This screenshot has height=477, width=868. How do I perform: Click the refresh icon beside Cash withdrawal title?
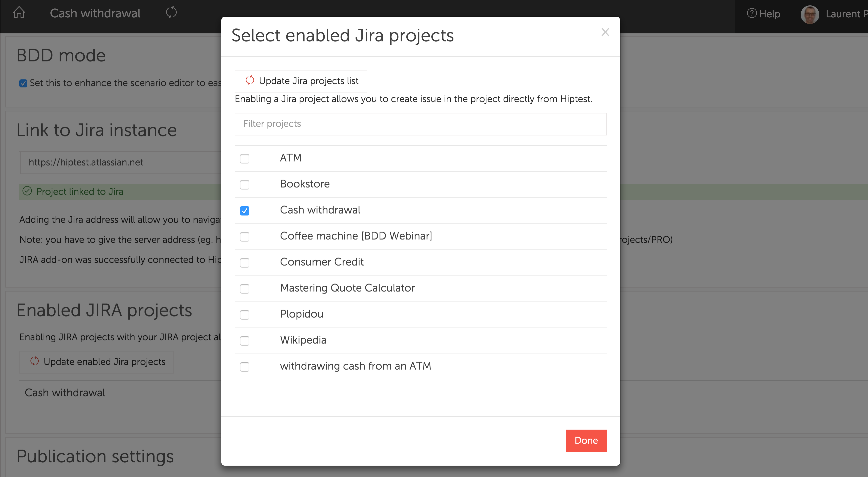(171, 12)
